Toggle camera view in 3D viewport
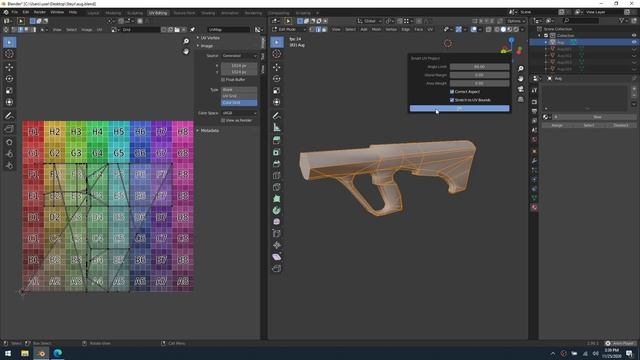The width and height of the screenshot is (640, 360). coord(520,89)
